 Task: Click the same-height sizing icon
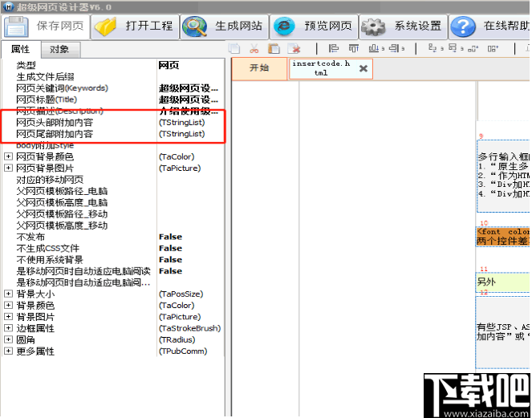[493, 49]
